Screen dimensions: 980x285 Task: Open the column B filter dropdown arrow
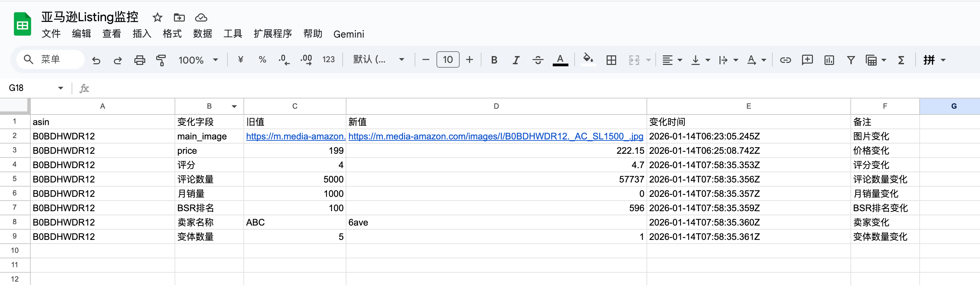tap(234, 106)
